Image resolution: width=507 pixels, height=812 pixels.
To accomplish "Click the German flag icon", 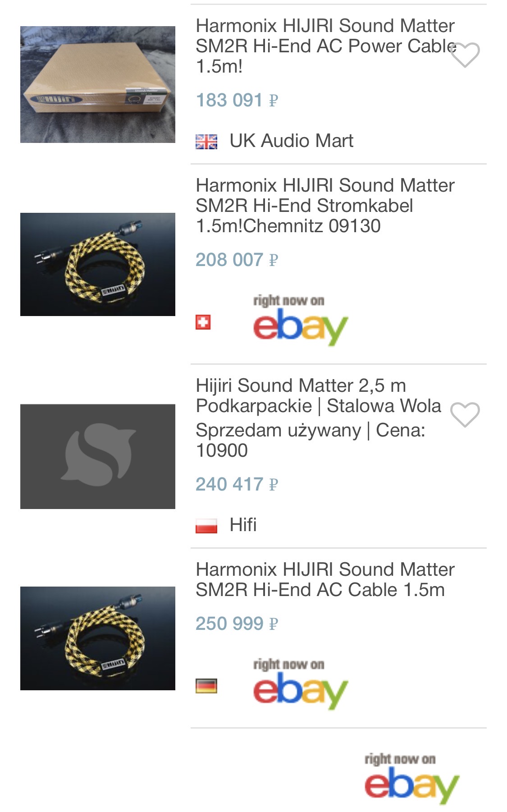I will click(x=206, y=686).
